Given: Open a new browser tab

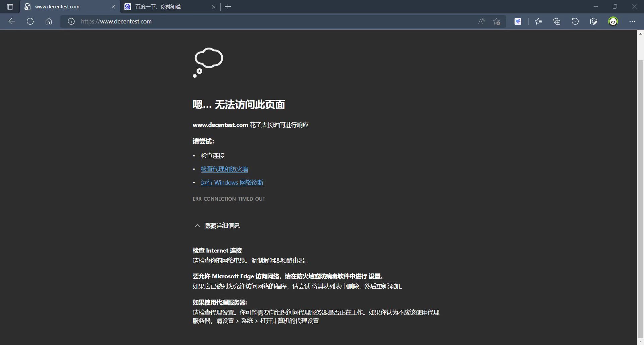Looking at the screenshot, I should pyautogui.click(x=228, y=6).
